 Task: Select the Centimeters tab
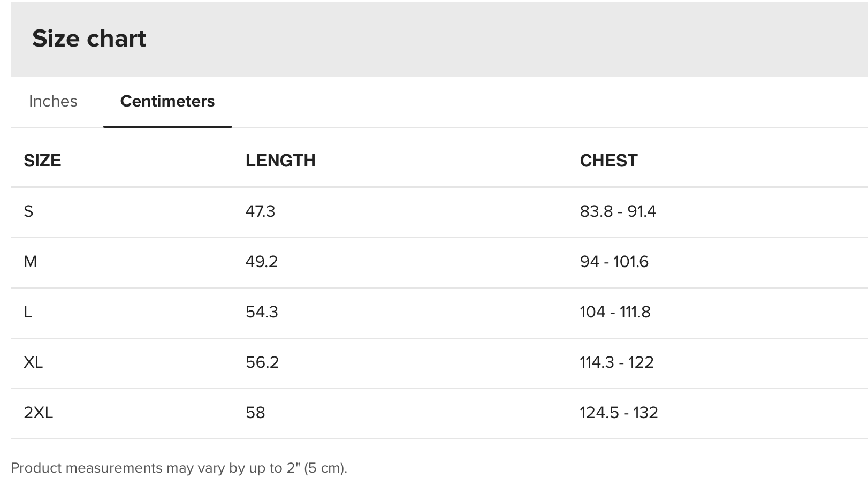167,101
